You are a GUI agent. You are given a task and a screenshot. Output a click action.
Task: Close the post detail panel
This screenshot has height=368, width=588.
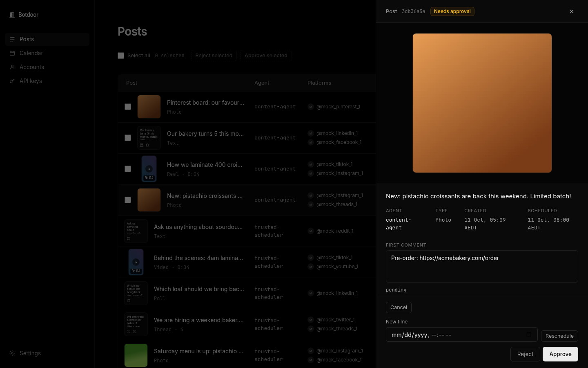click(x=572, y=11)
